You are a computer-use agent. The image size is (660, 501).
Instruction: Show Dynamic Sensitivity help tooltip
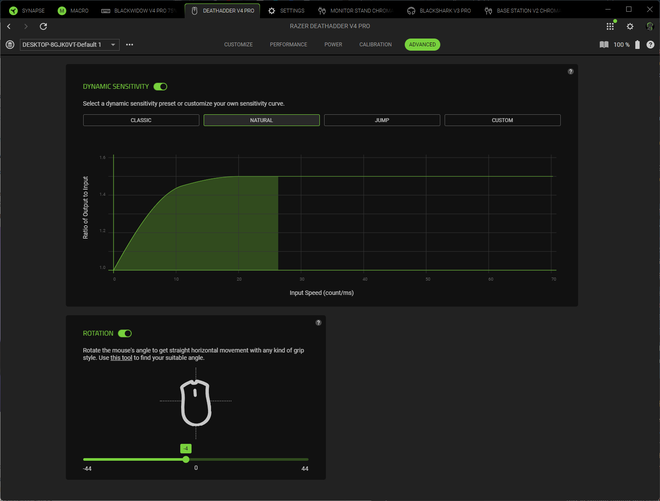click(x=570, y=72)
